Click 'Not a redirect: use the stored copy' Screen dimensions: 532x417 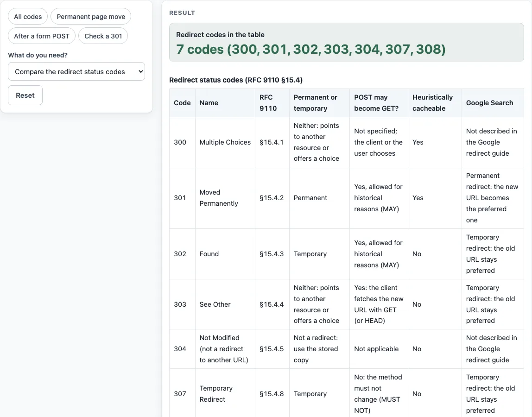319,349
